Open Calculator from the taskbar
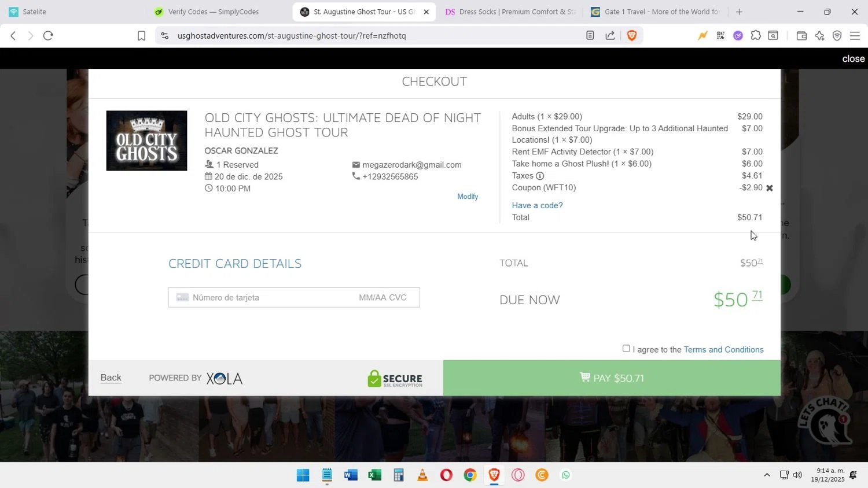Screen dimensions: 868x488 tap(398, 475)
